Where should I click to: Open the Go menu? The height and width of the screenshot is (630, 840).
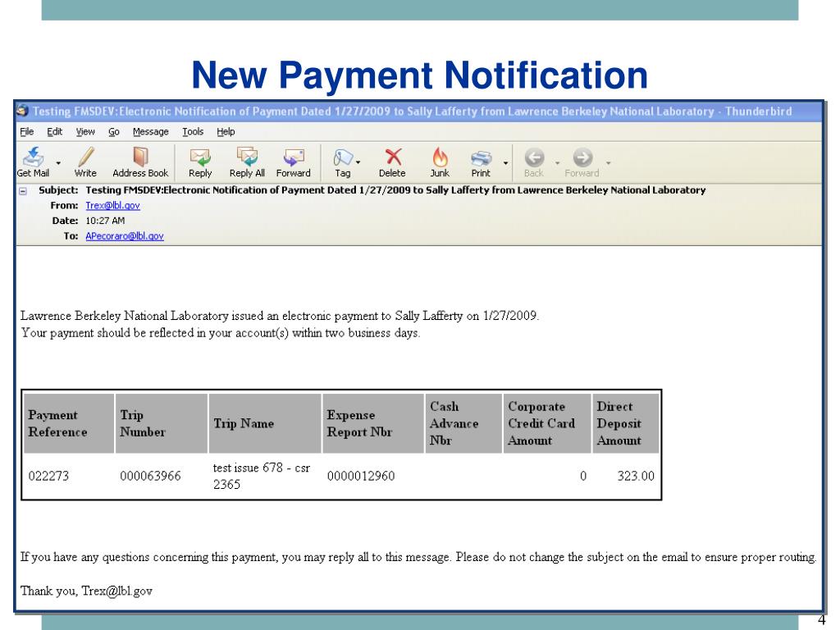(113, 132)
